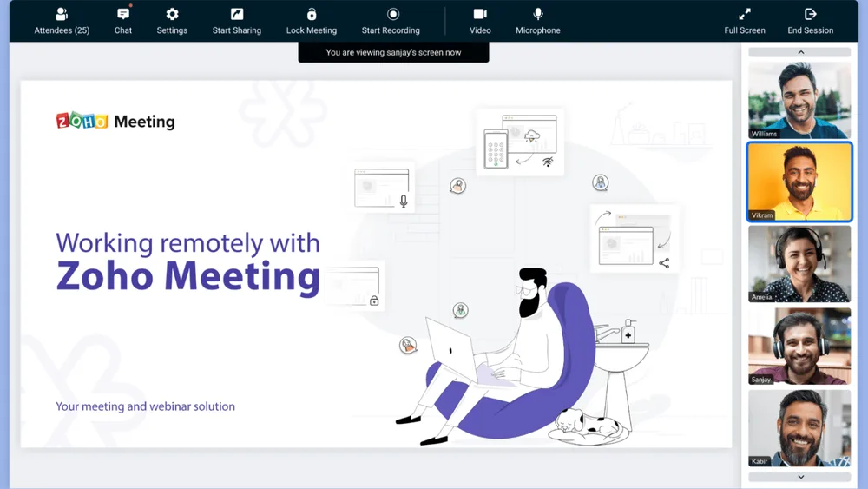Image resolution: width=868 pixels, height=489 pixels.
Task: Select Sanjay video thumbnail
Action: coord(799,346)
